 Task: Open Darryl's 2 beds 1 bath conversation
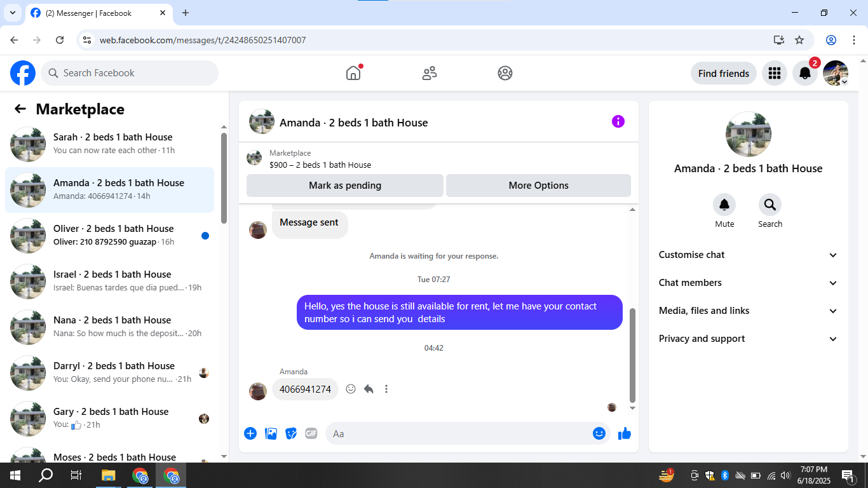(109, 373)
